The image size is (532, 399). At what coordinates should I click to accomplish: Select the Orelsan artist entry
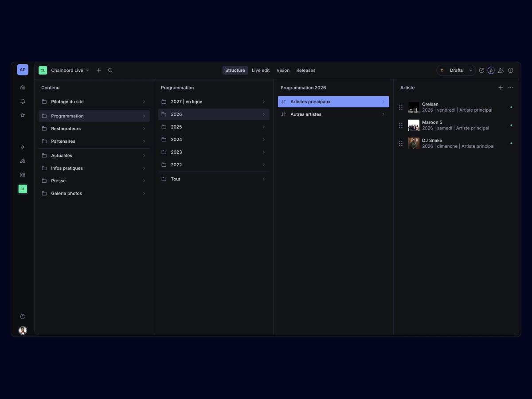[x=456, y=107]
